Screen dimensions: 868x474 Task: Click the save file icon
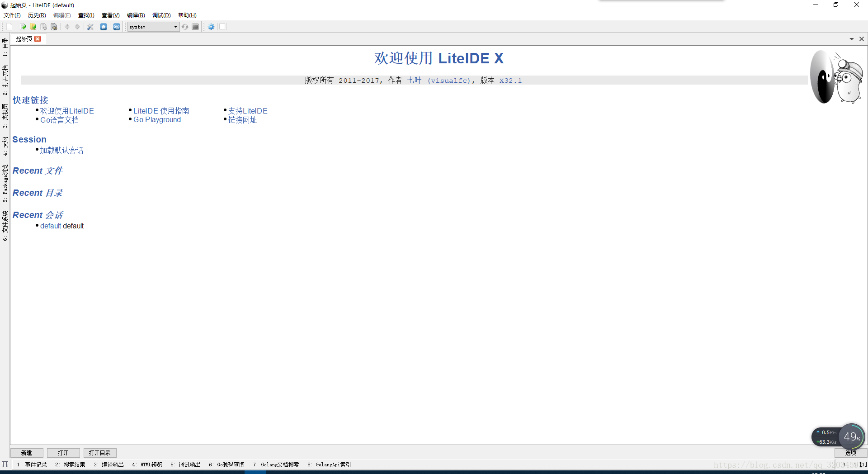[43, 27]
